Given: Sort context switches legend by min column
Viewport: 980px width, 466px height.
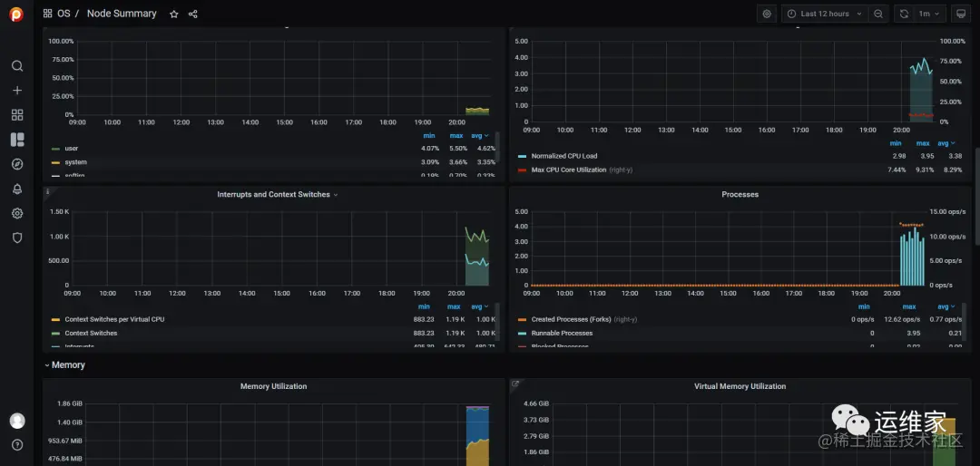Looking at the screenshot, I should (x=425, y=306).
